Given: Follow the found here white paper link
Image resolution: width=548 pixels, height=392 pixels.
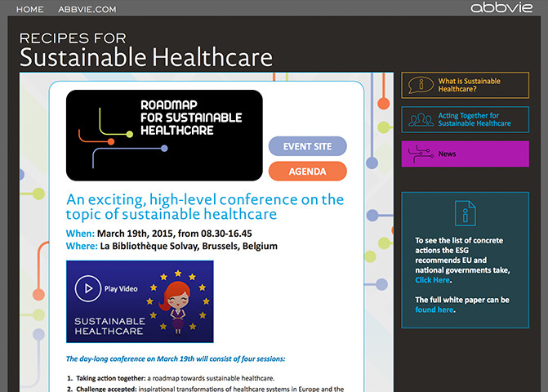Looking at the screenshot, I should click(434, 310).
